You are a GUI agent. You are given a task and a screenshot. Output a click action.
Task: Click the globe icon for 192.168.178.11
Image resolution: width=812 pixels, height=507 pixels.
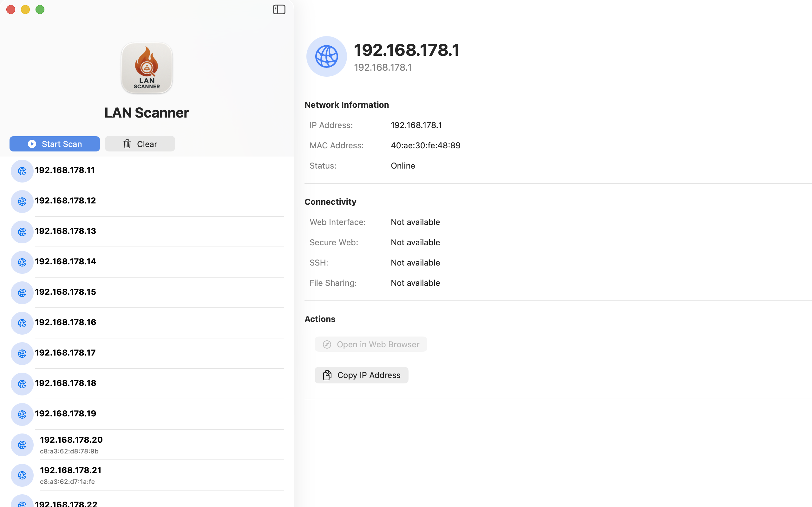pos(22,171)
